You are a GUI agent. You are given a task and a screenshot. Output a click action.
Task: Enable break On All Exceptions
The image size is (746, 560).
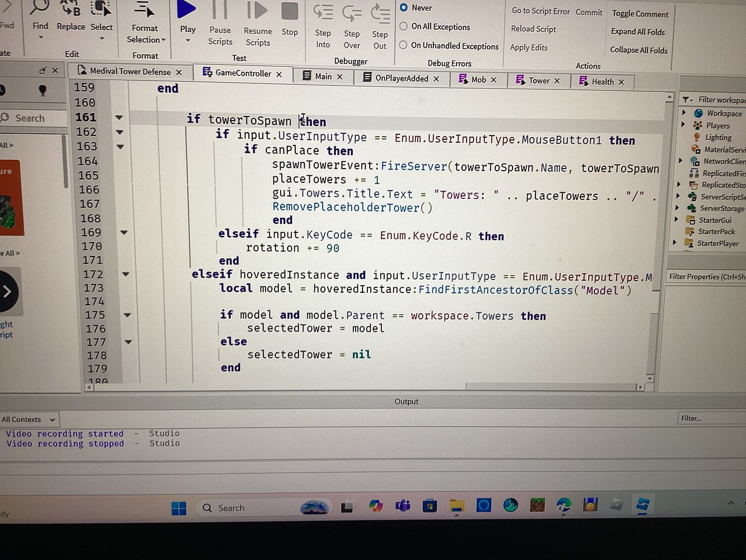point(403,26)
